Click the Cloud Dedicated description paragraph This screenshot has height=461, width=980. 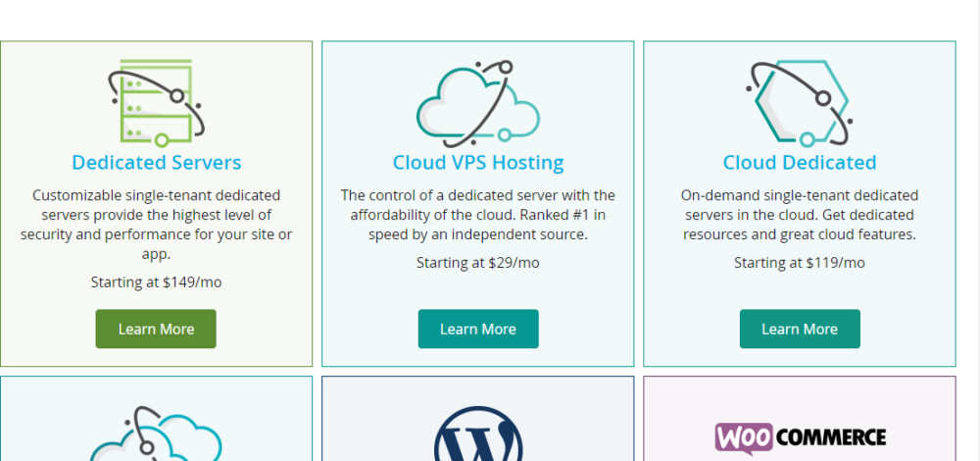(799, 215)
